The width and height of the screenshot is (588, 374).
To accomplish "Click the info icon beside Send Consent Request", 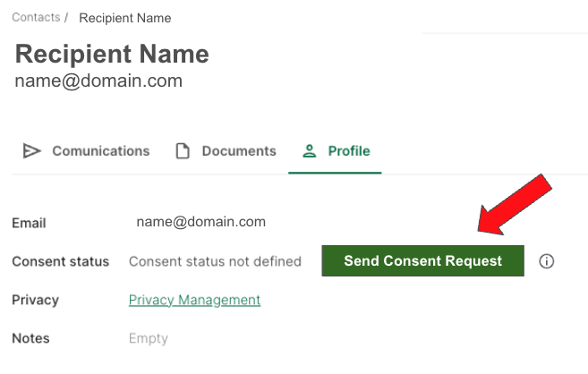I will point(547,261).
